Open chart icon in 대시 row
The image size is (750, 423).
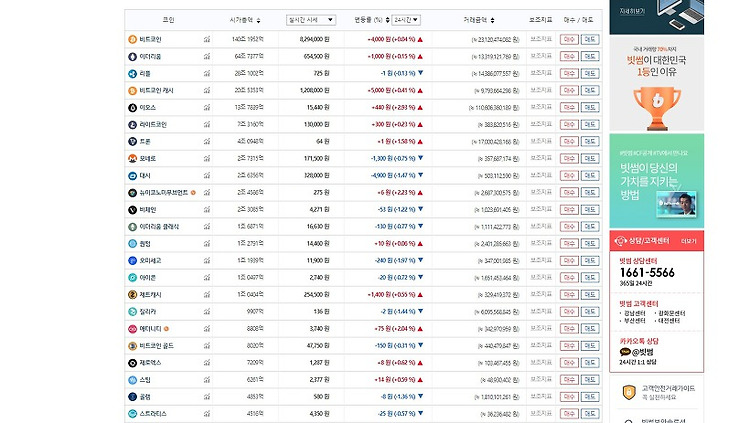(x=207, y=176)
